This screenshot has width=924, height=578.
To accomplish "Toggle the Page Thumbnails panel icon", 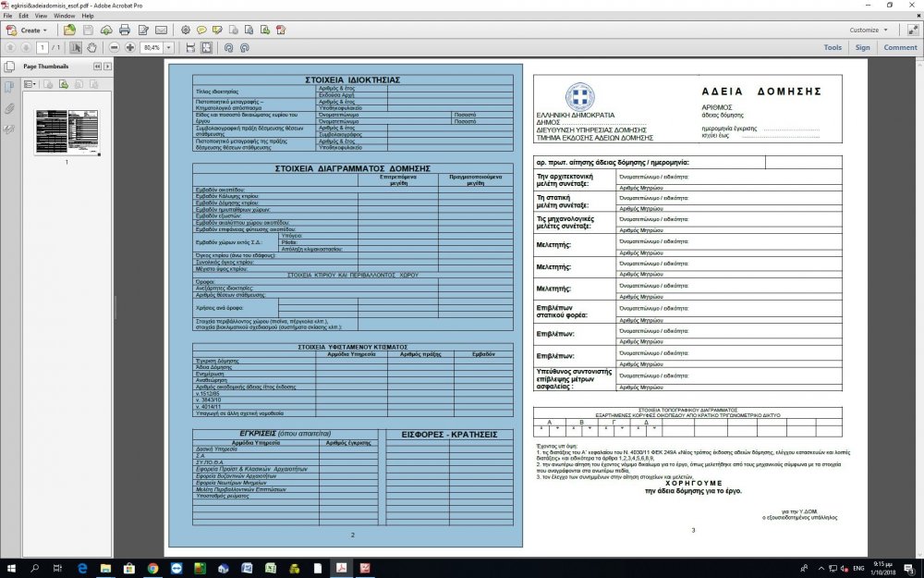I will pyautogui.click(x=9, y=67).
